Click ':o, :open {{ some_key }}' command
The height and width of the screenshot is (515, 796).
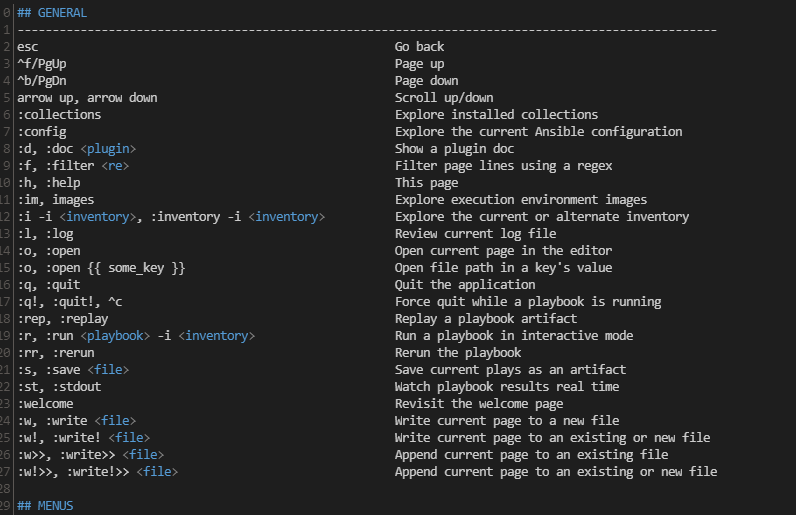101,268
